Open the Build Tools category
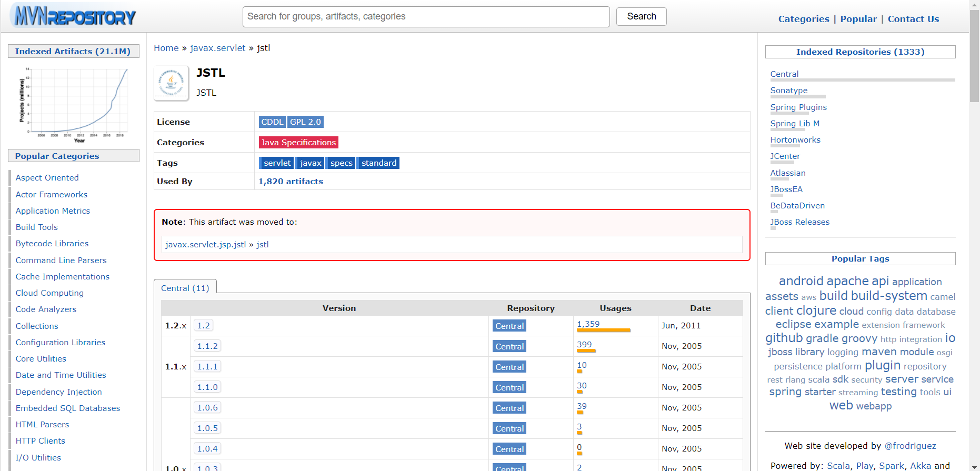The image size is (980, 471). [37, 227]
